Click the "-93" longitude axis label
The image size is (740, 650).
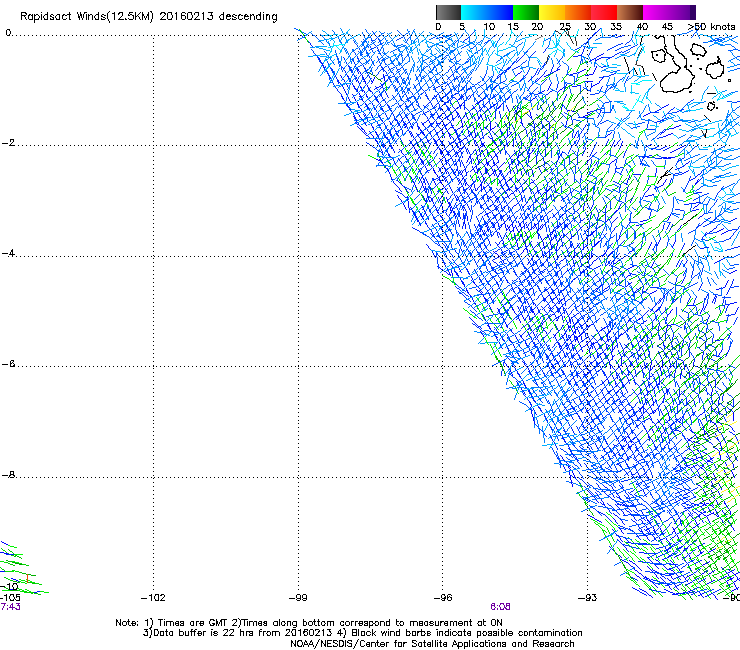click(x=588, y=598)
